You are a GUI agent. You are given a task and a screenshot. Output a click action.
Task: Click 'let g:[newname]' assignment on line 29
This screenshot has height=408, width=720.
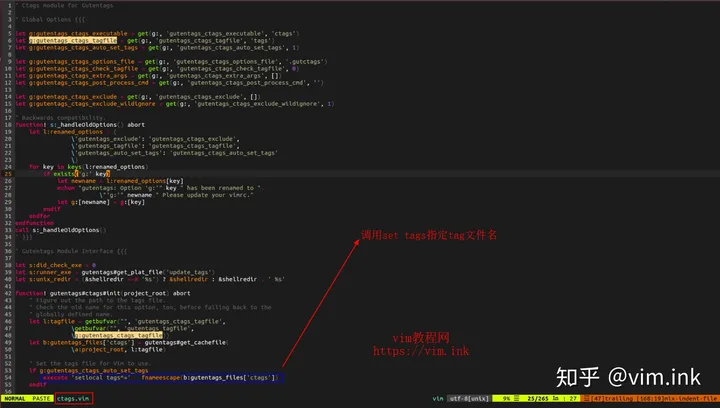tap(101, 202)
